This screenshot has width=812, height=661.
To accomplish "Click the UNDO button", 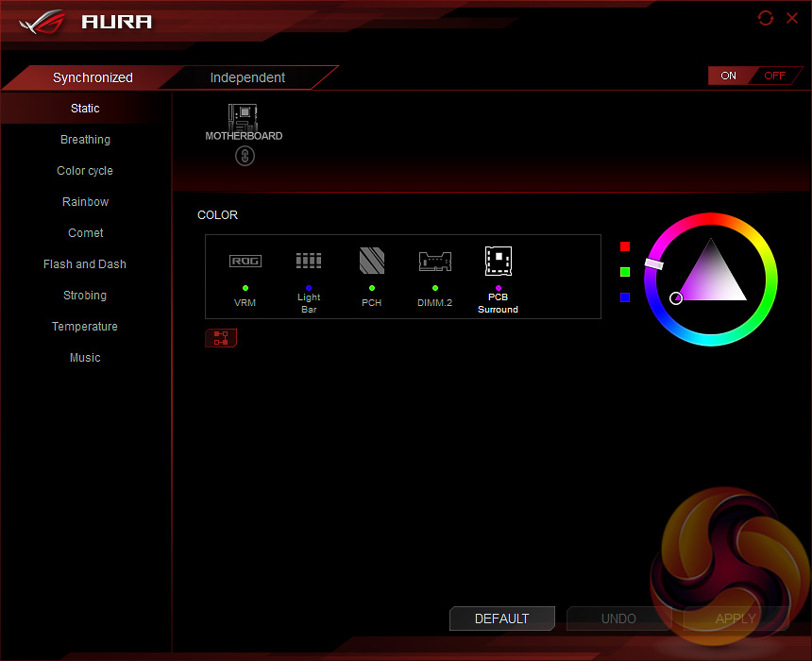I will 618,619.
